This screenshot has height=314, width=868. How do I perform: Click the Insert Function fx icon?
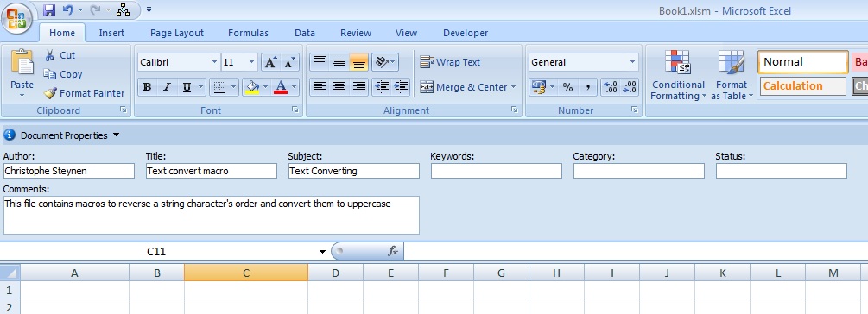(x=392, y=252)
